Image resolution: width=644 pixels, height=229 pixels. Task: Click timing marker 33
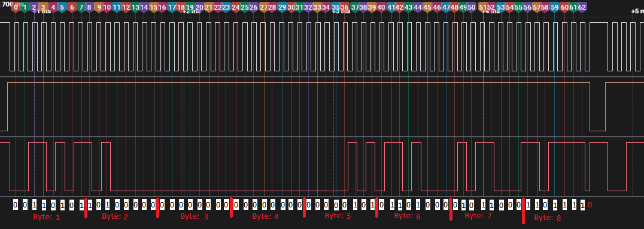(x=317, y=7)
